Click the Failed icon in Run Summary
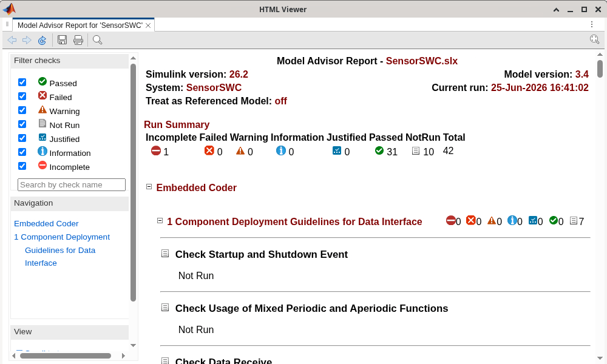Image resolution: width=607 pixels, height=364 pixels. point(209,150)
